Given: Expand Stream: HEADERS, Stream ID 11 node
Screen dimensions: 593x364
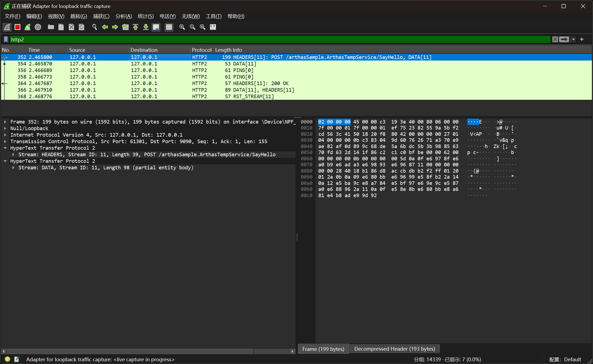Looking at the screenshot, I should 13,155.
